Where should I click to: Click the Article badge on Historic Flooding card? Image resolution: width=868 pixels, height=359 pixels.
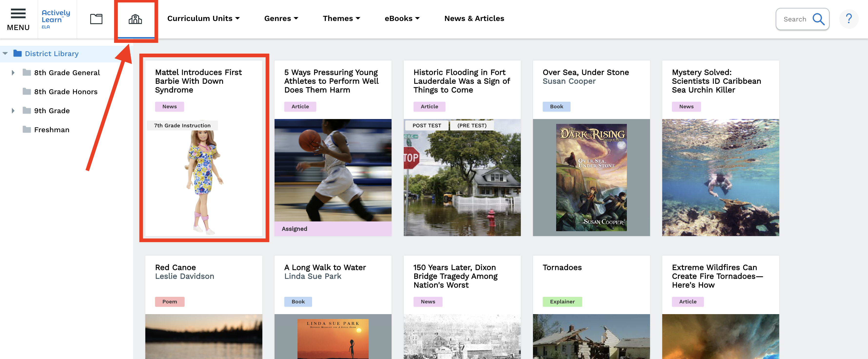429,107
